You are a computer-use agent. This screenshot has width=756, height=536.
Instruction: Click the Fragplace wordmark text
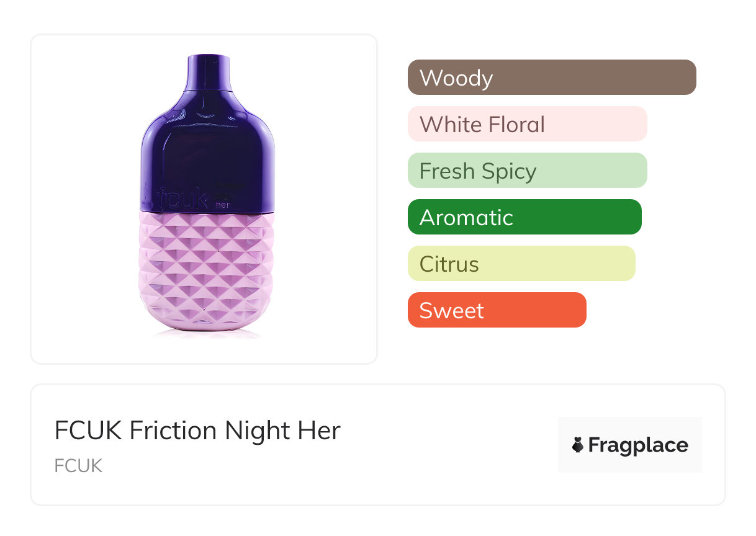(x=638, y=445)
